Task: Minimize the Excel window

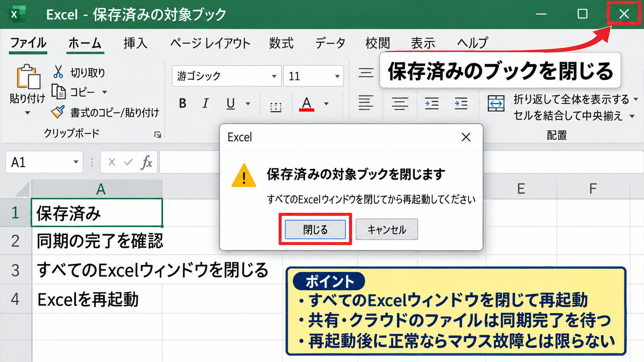Action: [541, 14]
